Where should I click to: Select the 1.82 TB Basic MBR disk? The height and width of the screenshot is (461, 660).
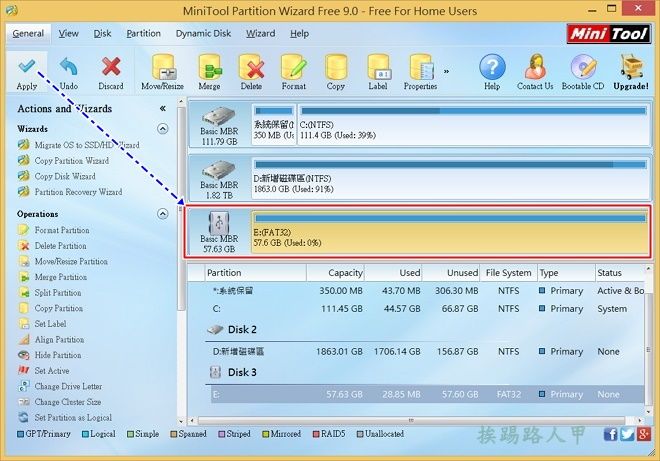coord(219,179)
